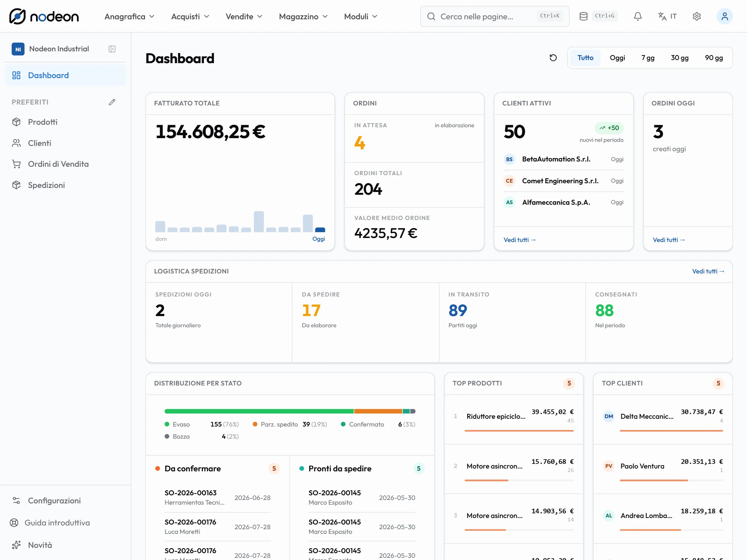
Task: Click the Oggi bar in the revenue chart
Action: 320,230
